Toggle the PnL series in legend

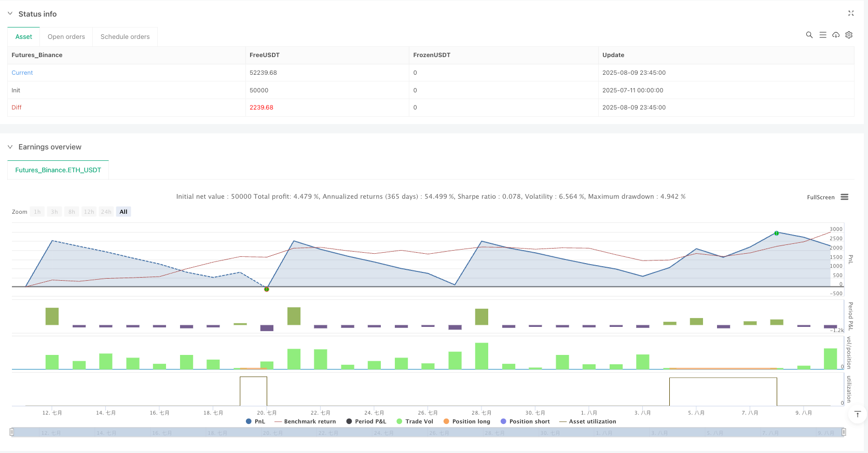255,421
